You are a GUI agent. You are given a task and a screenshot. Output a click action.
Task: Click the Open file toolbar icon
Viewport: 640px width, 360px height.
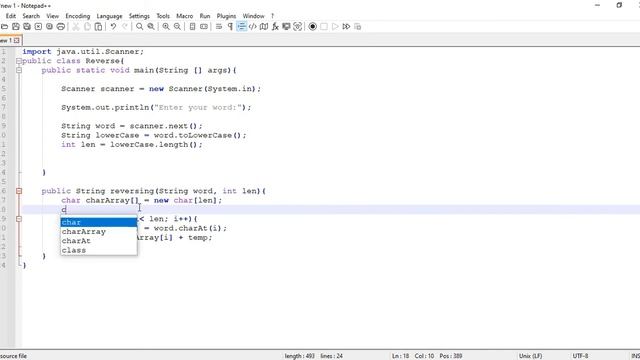click(x=4, y=27)
